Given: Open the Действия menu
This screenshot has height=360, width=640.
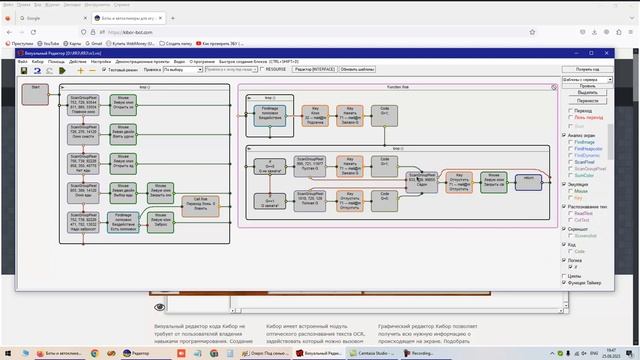Looking at the screenshot, I should [x=78, y=62].
